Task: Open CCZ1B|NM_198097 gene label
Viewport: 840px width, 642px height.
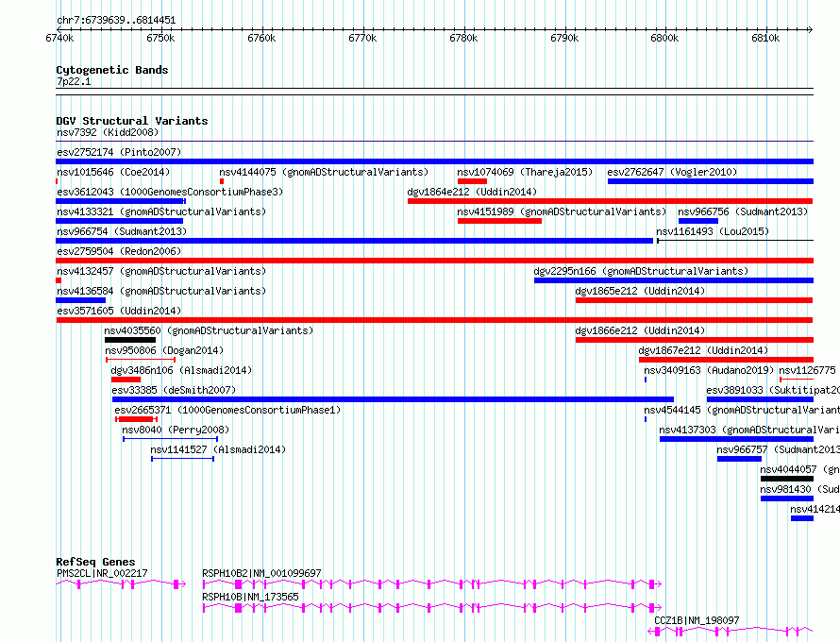Action: click(697, 620)
